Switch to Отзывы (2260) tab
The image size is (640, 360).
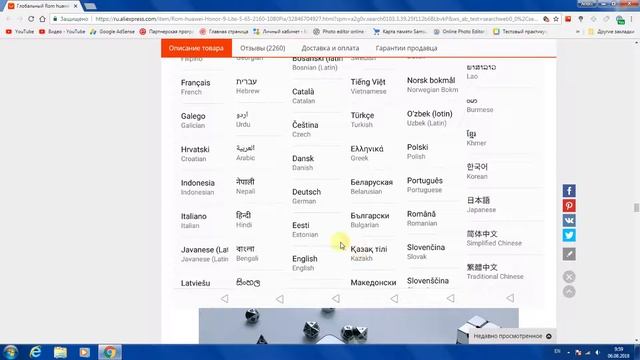[262, 48]
